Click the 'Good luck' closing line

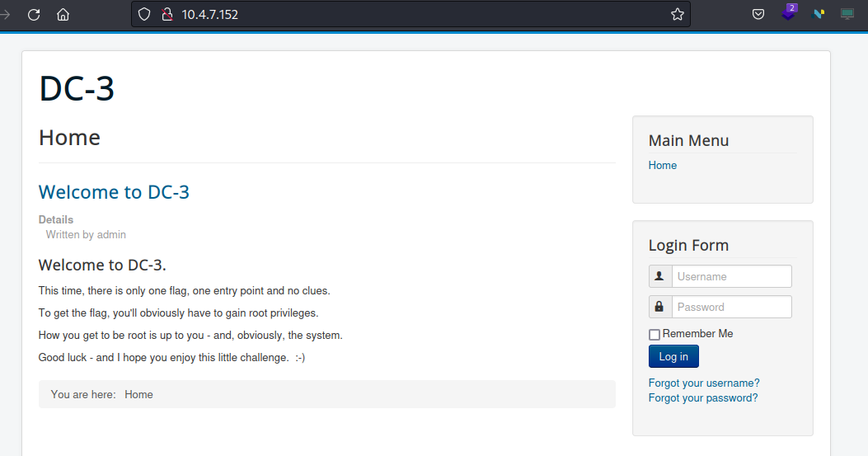(171, 357)
